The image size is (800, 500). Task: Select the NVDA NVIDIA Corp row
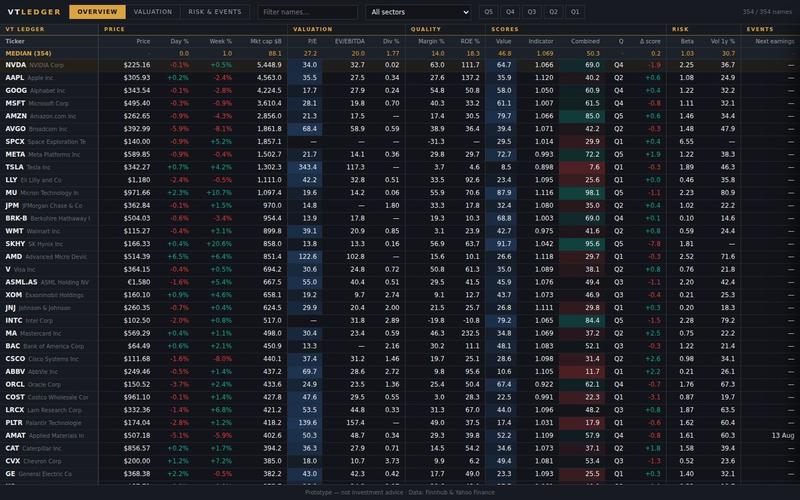(x=400, y=65)
